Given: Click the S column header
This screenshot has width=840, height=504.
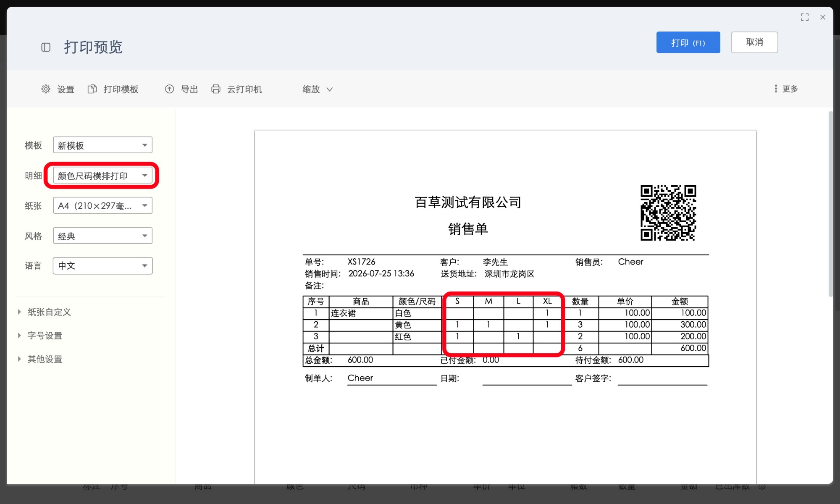Looking at the screenshot, I should (457, 301).
